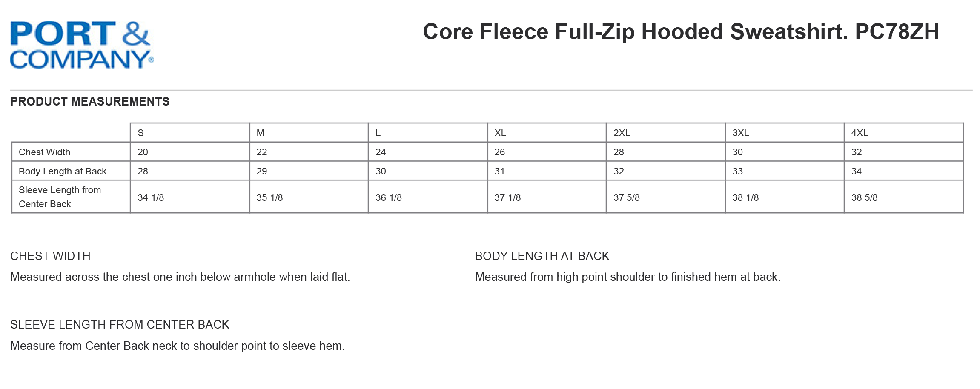Click the 2XL size column header
The width and height of the screenshot is (980, 389).
622,133
